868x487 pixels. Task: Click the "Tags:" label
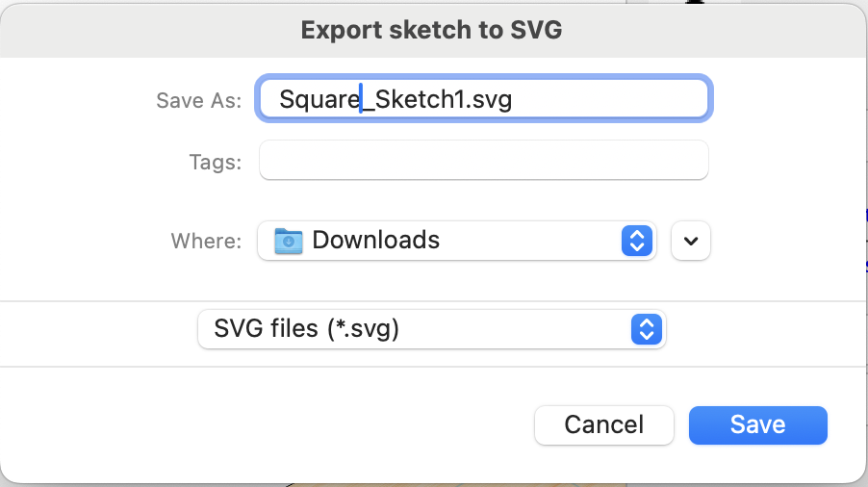point(216,162)
